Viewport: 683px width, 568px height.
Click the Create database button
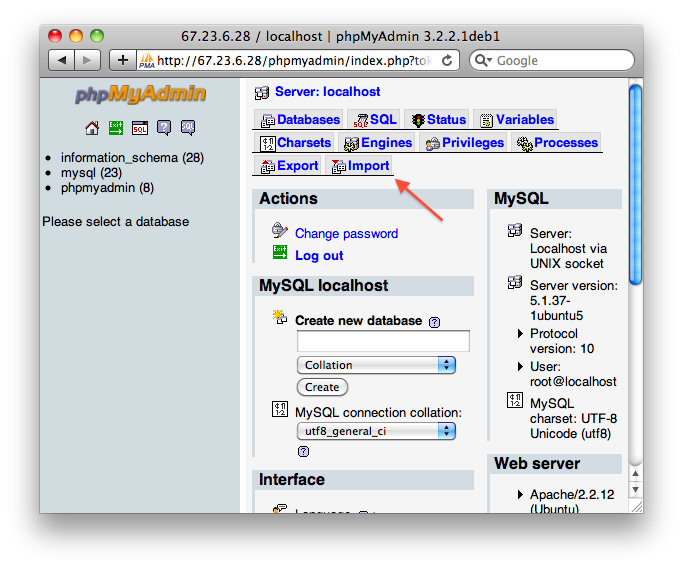[322, 387]
